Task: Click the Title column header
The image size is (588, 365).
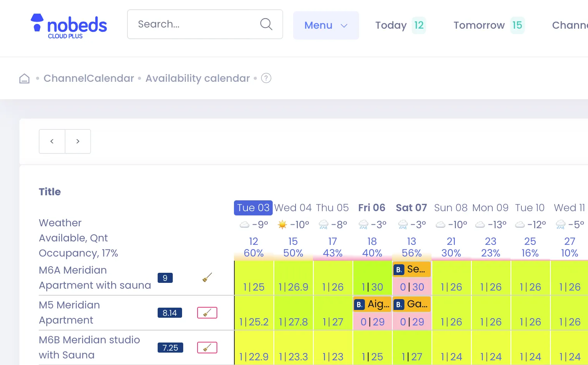Action: 50,192
